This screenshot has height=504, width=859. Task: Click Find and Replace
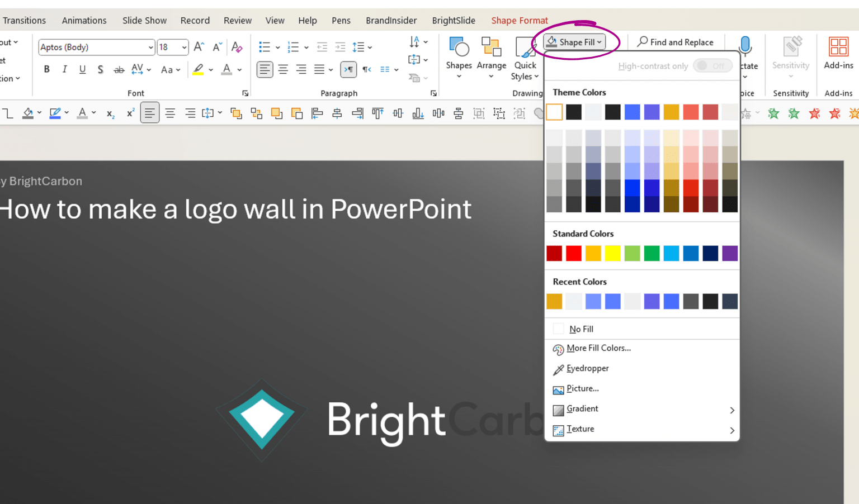pyautogui.click(x=676, y=42)
